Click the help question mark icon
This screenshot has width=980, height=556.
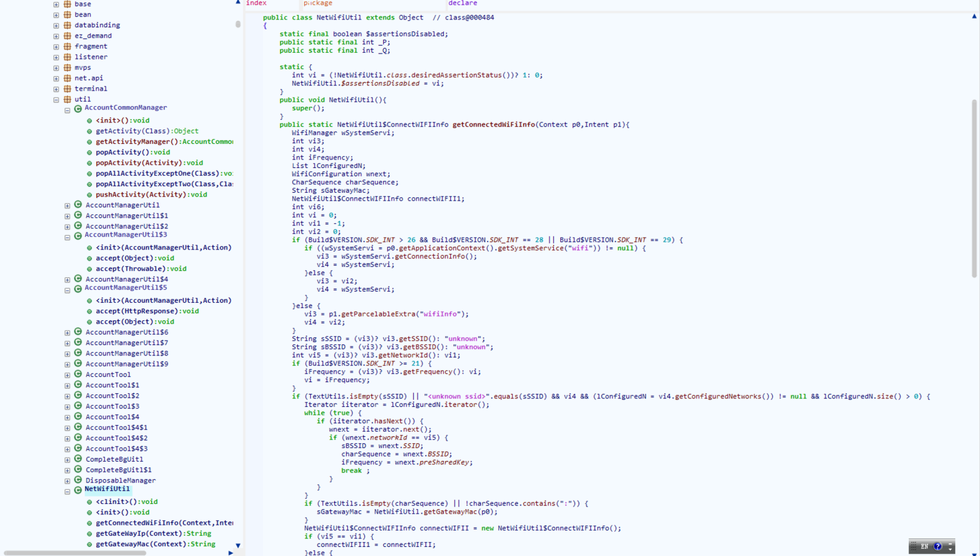pyautogui.click(x=937, y=546)
